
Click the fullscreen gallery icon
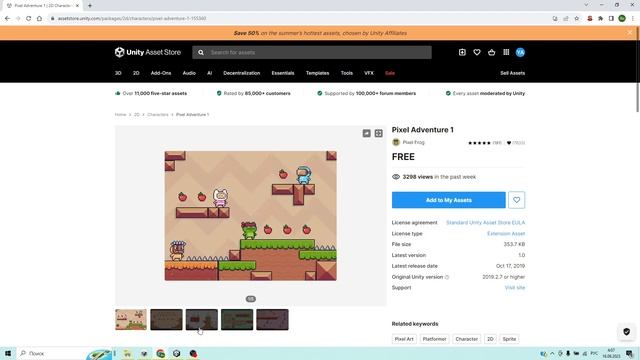tap(379, 133)
